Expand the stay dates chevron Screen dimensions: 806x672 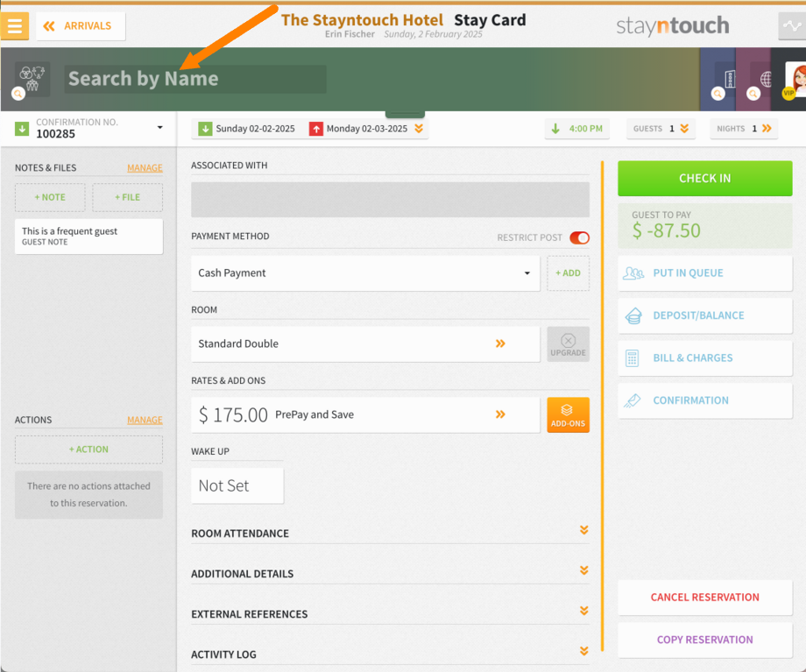419,129
